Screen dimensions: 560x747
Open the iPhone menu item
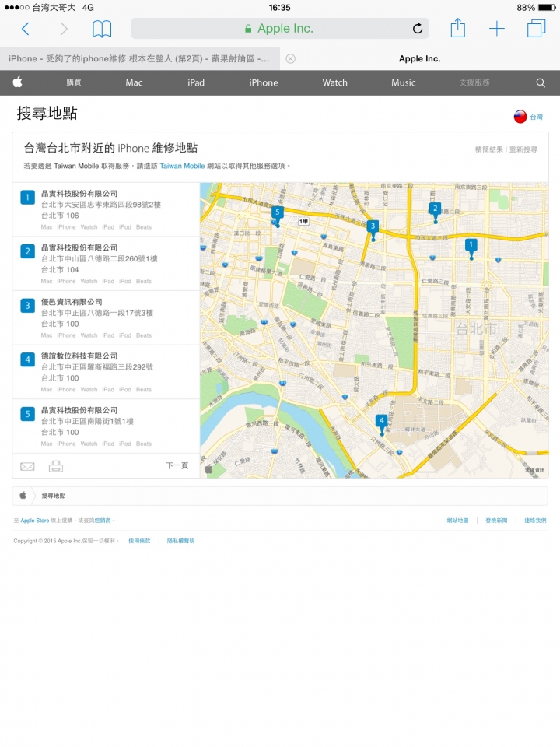(x=264, y=82)
